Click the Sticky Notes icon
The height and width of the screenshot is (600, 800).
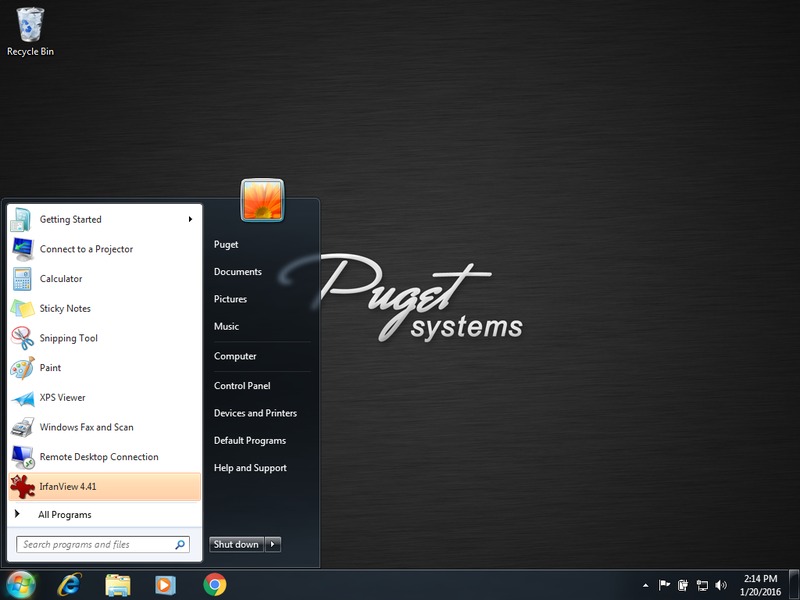(x=22, y=308)
